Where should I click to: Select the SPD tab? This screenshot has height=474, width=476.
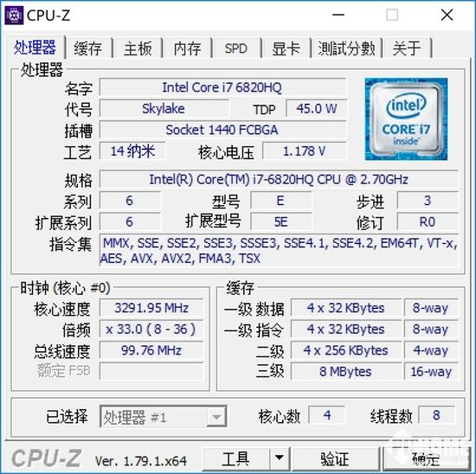tap(236, 48)
